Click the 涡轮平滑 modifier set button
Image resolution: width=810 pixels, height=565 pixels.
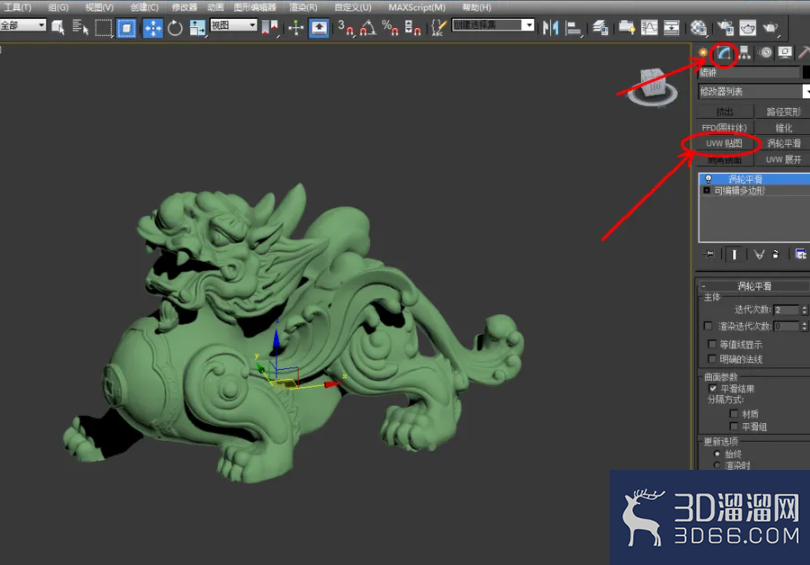[x=783, y=144]
